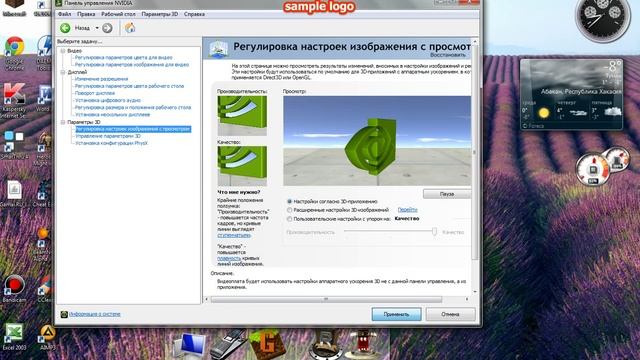This screenshot has height=360, width=640.
Task: Select Пользовательские настройки с упором на radio
Action: 289,219
